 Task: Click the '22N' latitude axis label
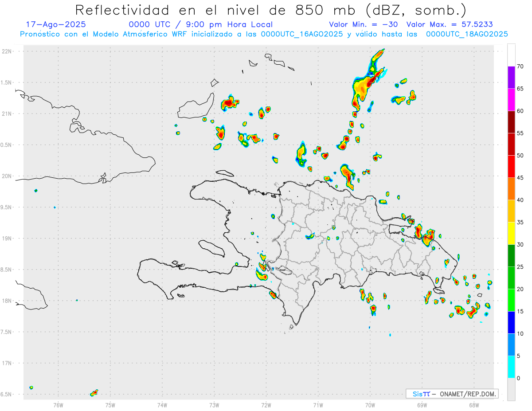[x=7, y=51]
